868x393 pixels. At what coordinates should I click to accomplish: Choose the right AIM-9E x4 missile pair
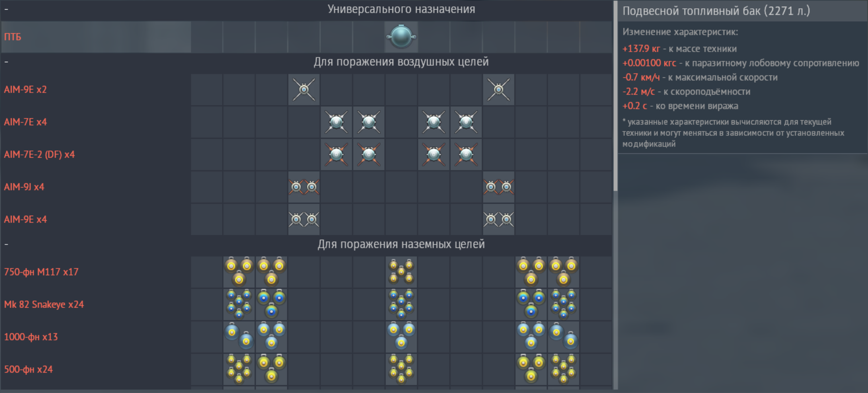499,220
